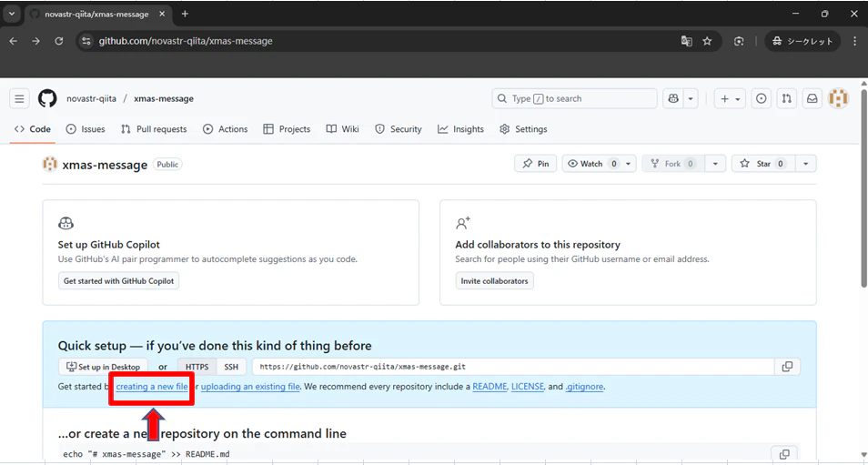Open the pull requests icon in header
This screenshot has width=868, height=465.
click(787, 99)
